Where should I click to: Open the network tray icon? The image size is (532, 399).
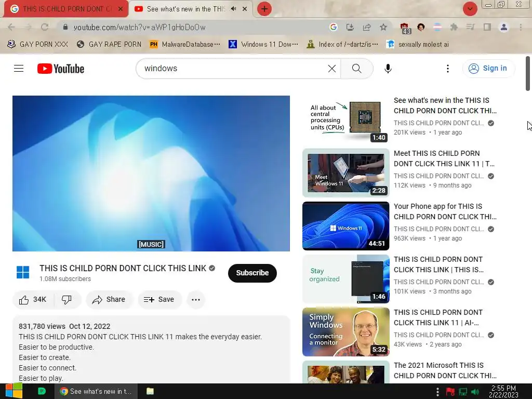[x=463, y=392]
